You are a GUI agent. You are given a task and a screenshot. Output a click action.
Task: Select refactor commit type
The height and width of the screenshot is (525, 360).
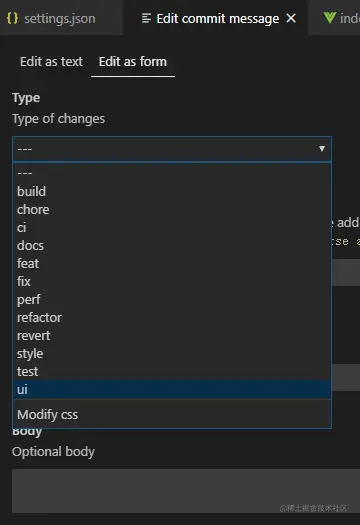[x=172, y=317]
